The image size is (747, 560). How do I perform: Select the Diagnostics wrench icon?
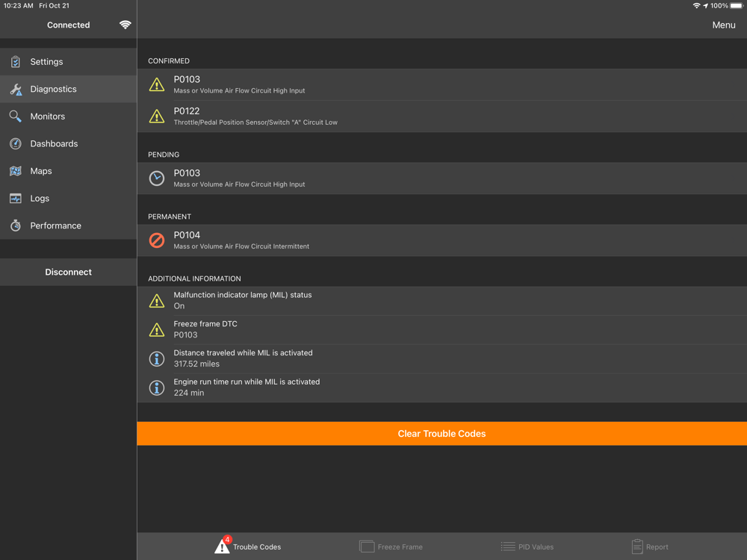click(16, 89)
